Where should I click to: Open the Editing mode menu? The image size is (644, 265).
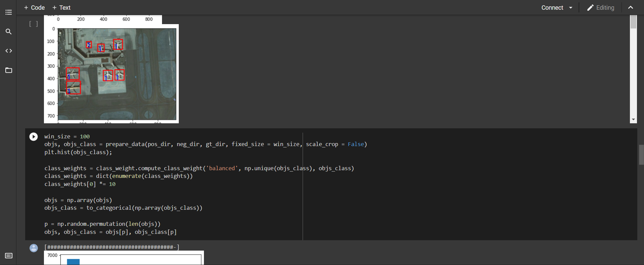[601, 8]
